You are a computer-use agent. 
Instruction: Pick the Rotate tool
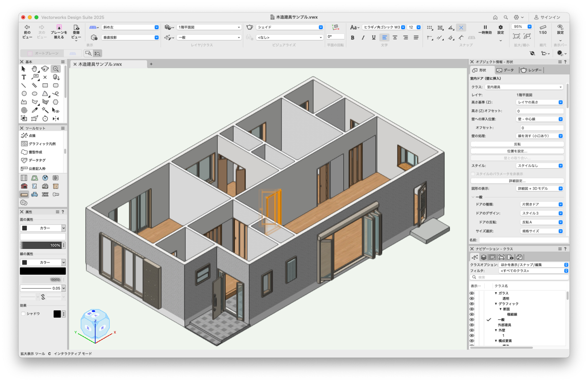(x=45, y=119)
